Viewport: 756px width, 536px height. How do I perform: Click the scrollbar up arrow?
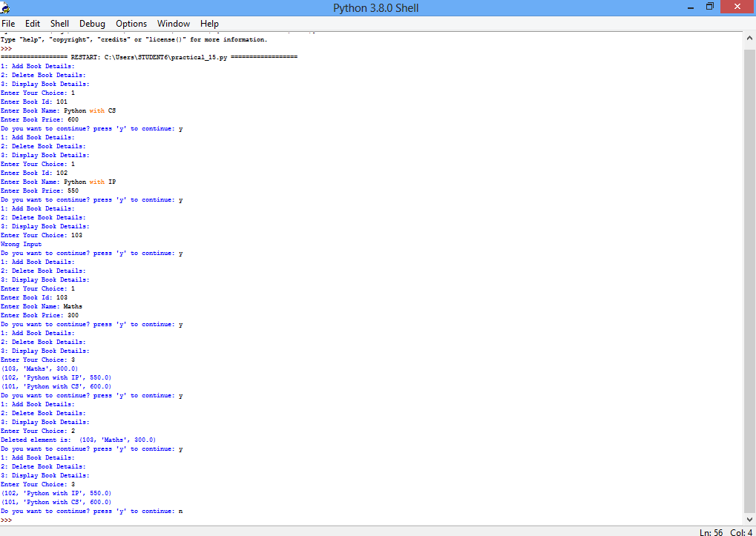click(x=749, y=36)
